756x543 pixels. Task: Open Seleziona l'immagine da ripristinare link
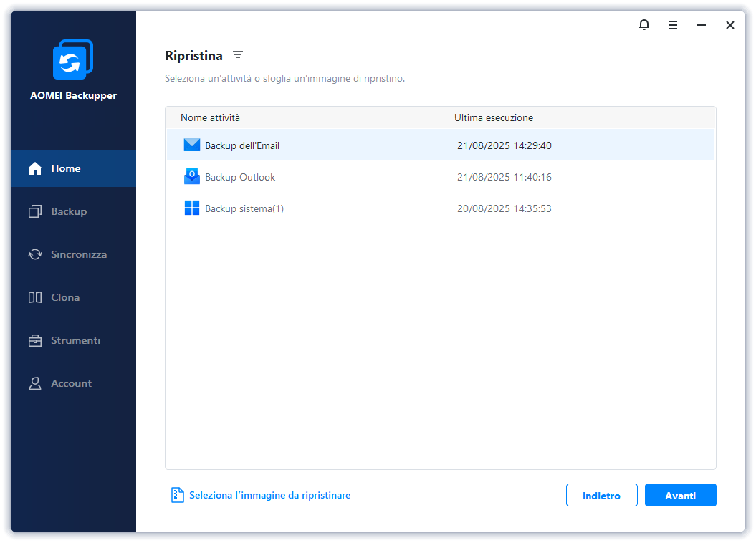(270, 495)
